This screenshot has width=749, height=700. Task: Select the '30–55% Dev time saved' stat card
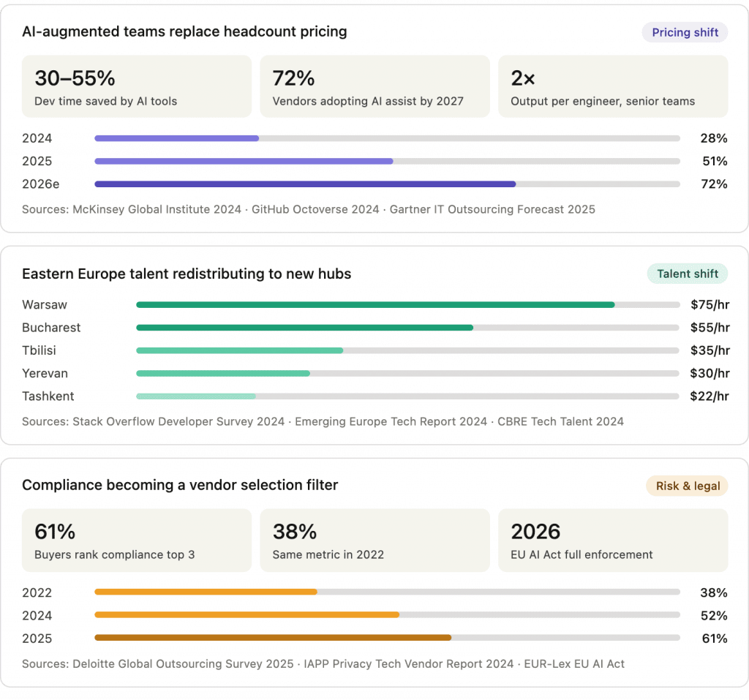136,86
